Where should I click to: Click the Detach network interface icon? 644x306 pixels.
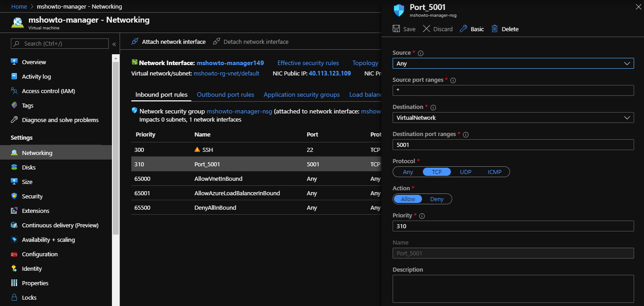pos(217,42)
